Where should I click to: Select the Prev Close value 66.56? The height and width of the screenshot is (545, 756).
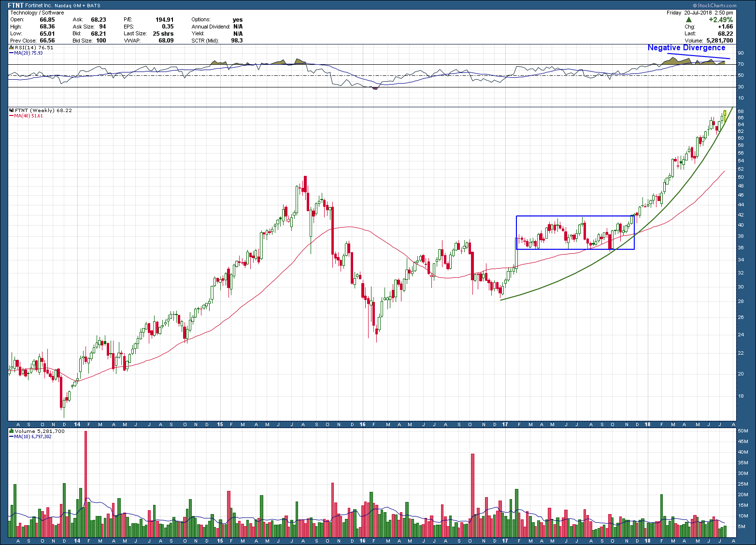click(47, 41)
